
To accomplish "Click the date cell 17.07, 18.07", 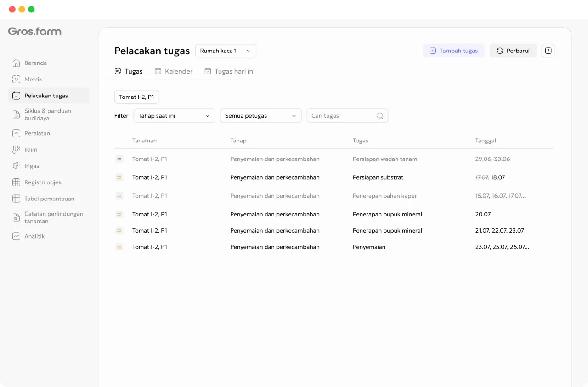I will point(490,177).
